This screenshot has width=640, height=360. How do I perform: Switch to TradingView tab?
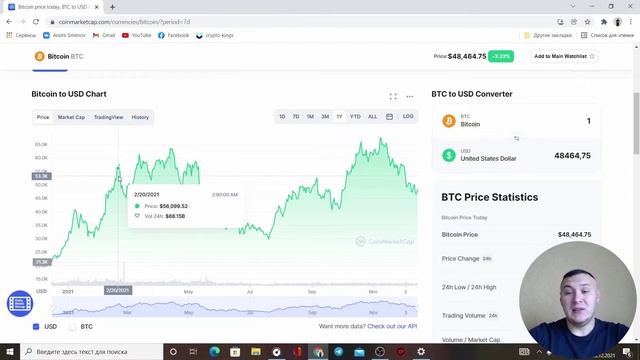click(108, 117)
